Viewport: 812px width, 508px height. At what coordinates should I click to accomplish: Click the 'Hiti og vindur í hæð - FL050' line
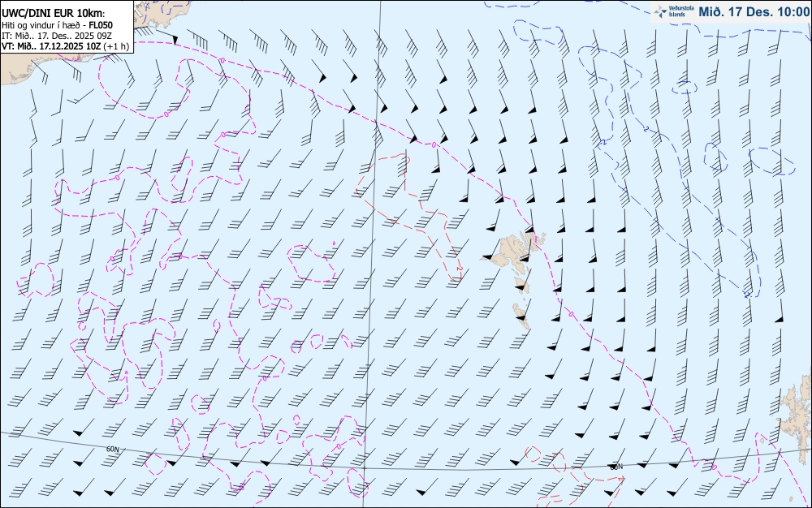click(57, 25)
